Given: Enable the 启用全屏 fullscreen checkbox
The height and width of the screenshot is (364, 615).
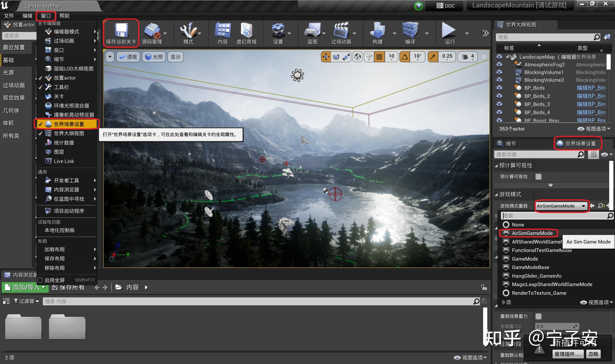Looking at the screenshot, I should (40, 280).
